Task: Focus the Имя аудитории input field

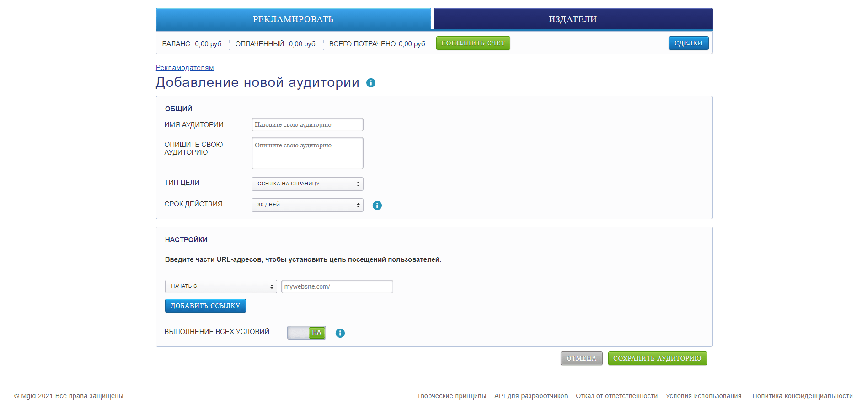Action: click(307, 124)
